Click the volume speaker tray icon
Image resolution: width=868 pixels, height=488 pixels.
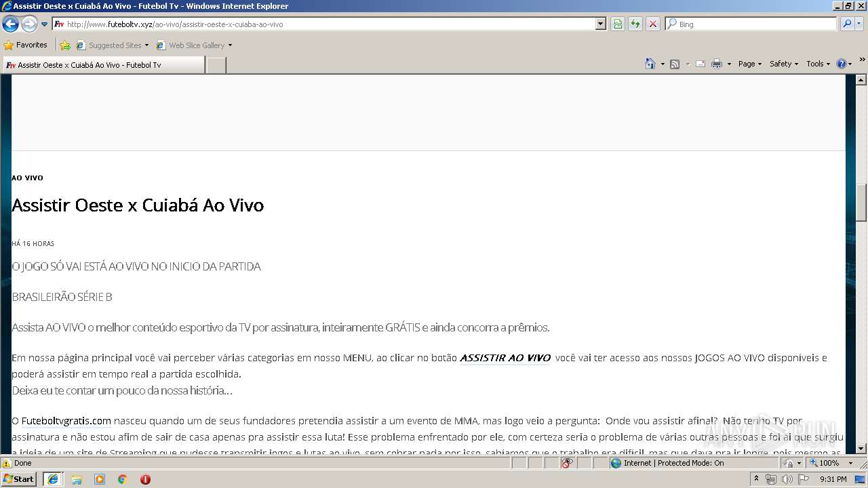787,479
